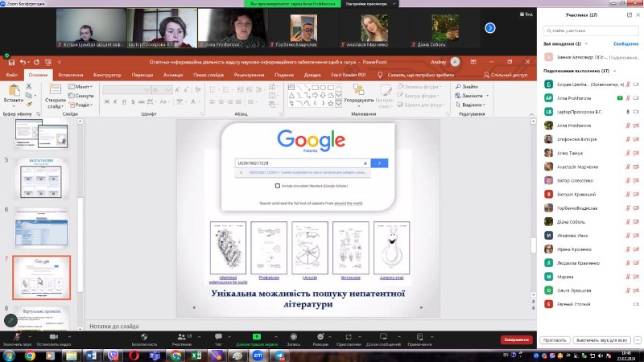Expand the Макет layout dropdown
The height and width of the screenshot is (362, 644).
[x=80, y=86]
